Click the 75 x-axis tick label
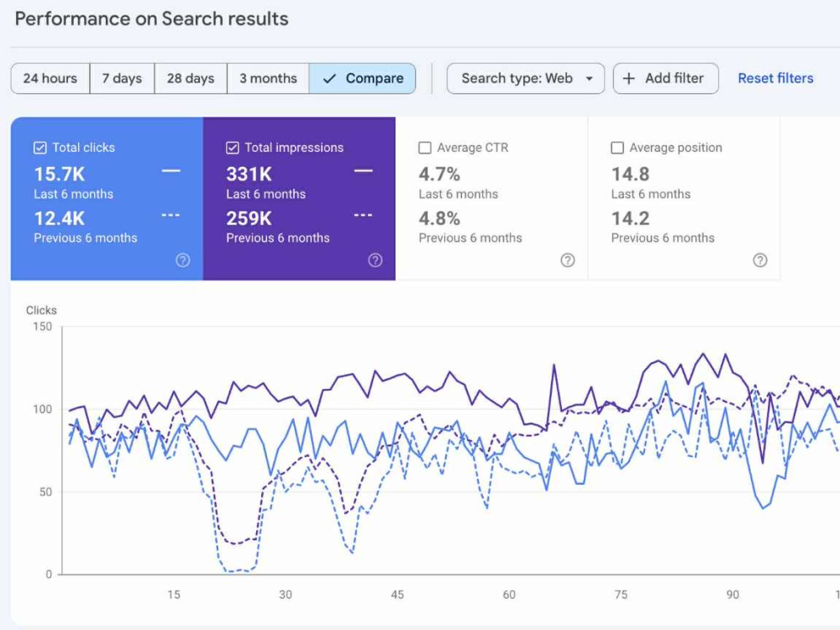Viewport: 840px width, 630px height. tap(621, 595)
